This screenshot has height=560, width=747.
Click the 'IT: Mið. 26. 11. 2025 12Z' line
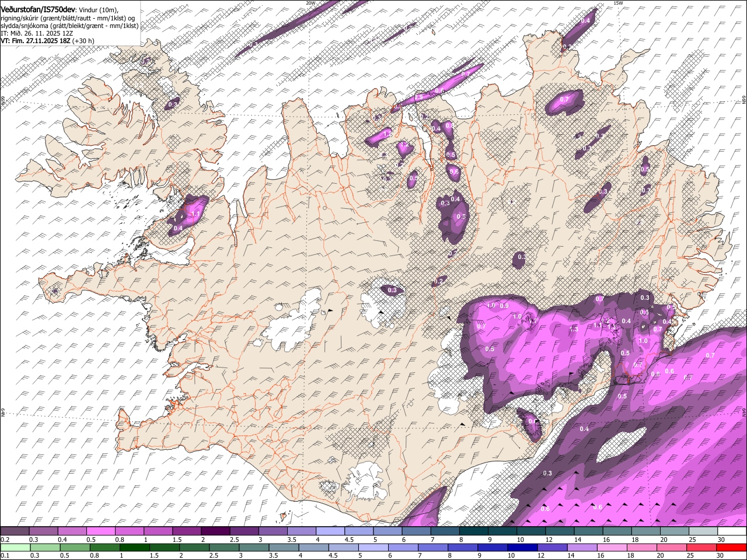[x=36, y=33]
